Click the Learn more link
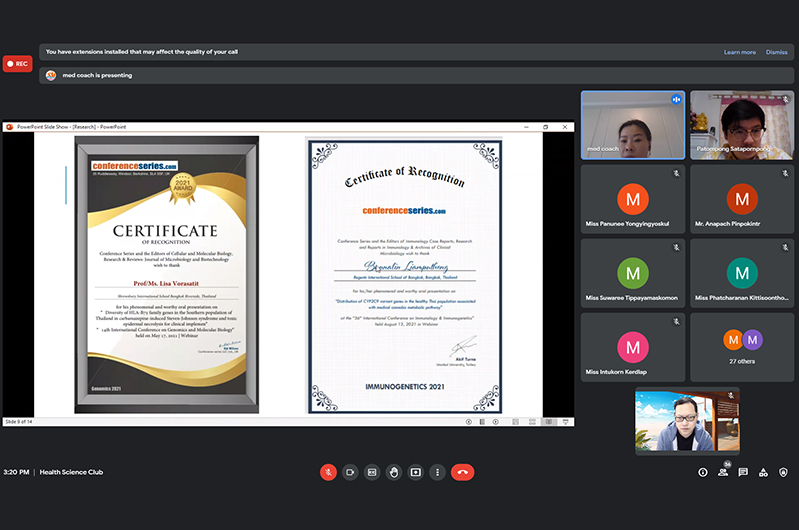The image size is (799, 530). pyautogui.click(x=739, y=52)
